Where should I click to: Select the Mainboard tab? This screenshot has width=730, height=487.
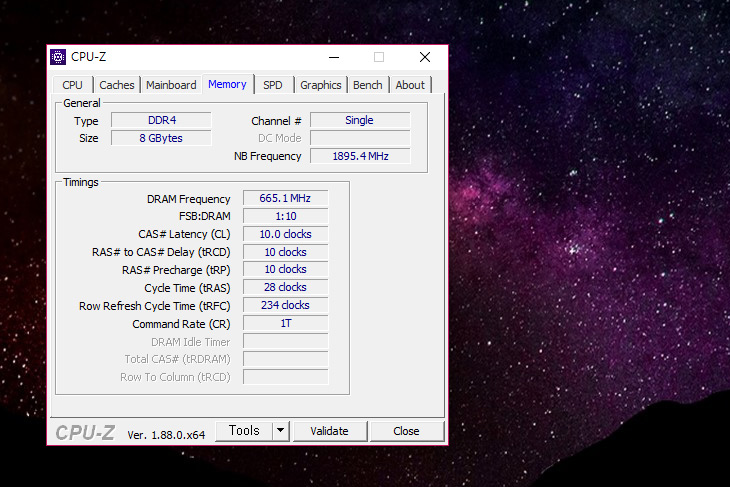pyautogui.click(x=171, y=85)
